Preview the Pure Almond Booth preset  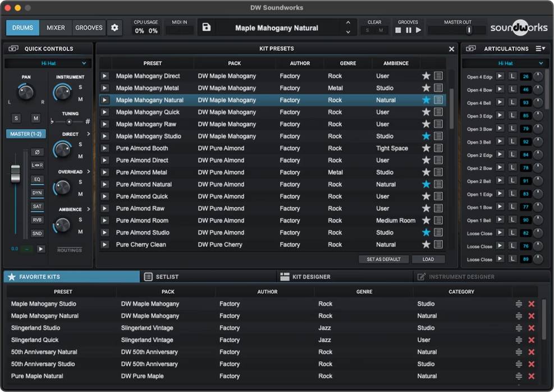[x=104, y=148]
